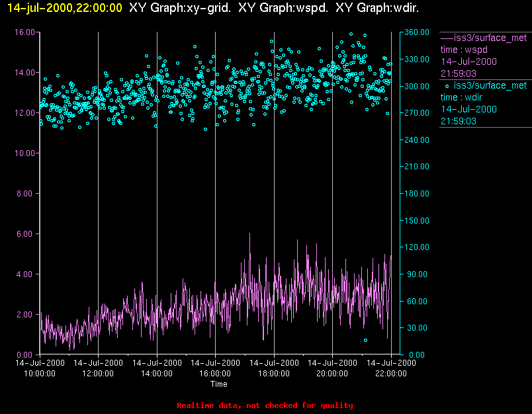Click the 10:00:00 time axis label

pos(40,374)
